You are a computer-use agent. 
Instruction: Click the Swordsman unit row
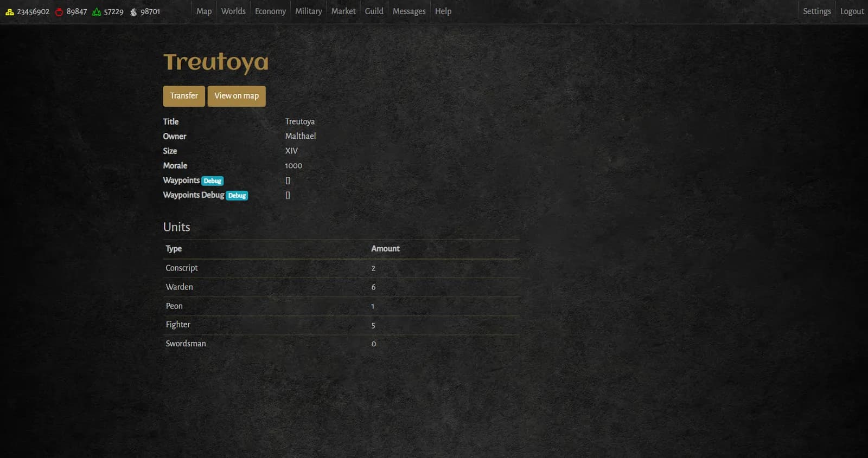click(x=341, y=344)
